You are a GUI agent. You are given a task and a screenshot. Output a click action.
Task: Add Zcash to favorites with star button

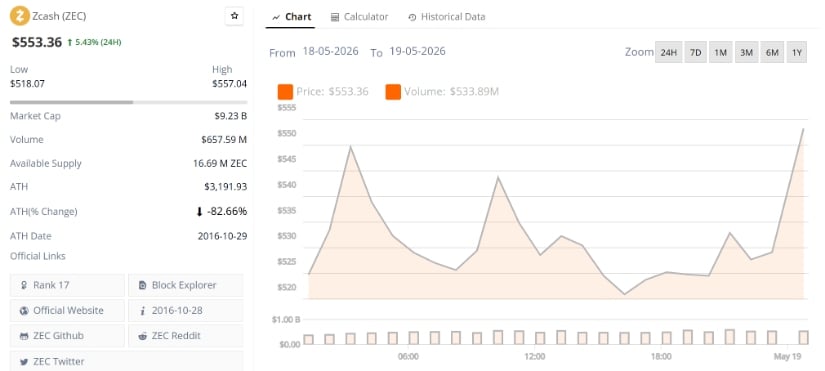(235, 16)
